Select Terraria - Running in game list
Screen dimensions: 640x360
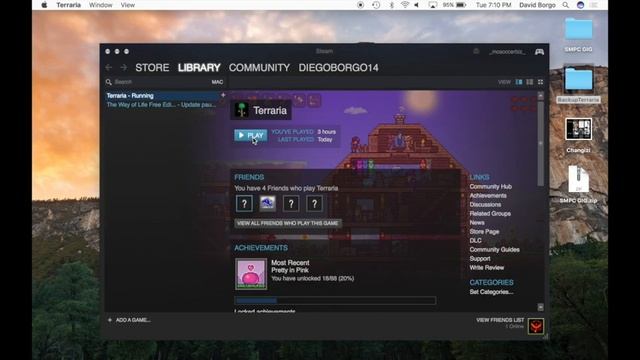pos(162,96)
